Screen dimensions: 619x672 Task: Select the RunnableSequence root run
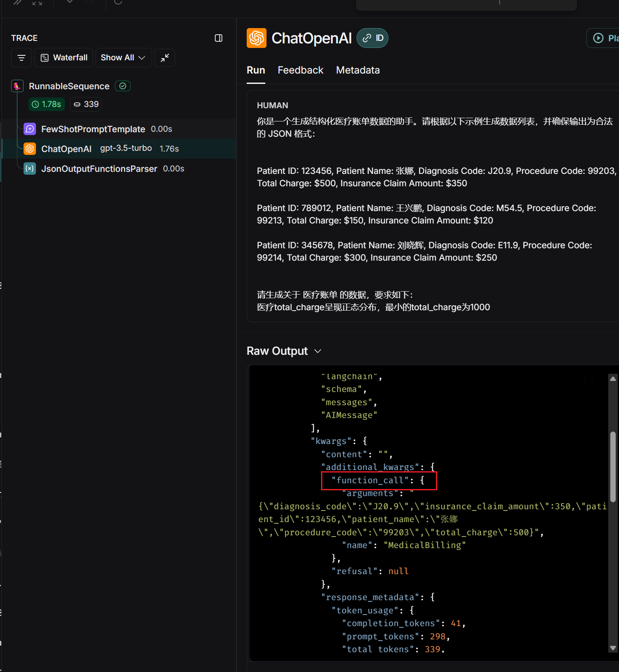69,86
